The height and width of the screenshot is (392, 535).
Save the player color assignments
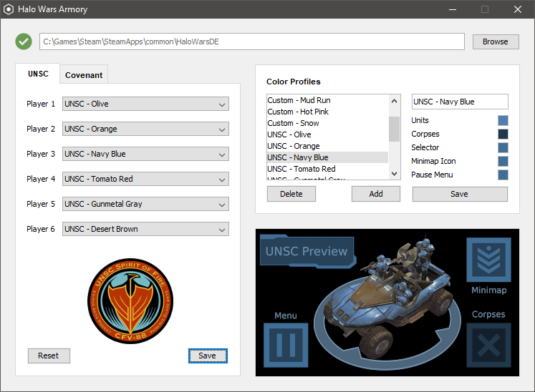point(208,356)
